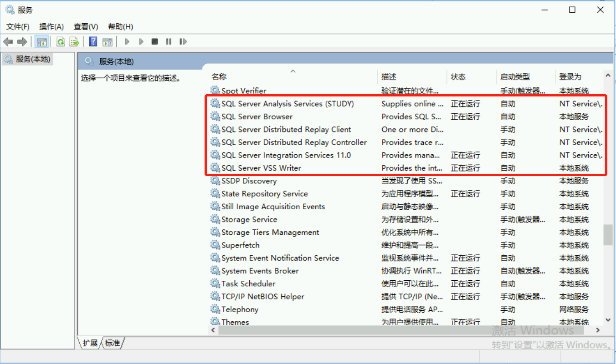Click the gear icon of Superfetch
616x364 pixels.
215,245
